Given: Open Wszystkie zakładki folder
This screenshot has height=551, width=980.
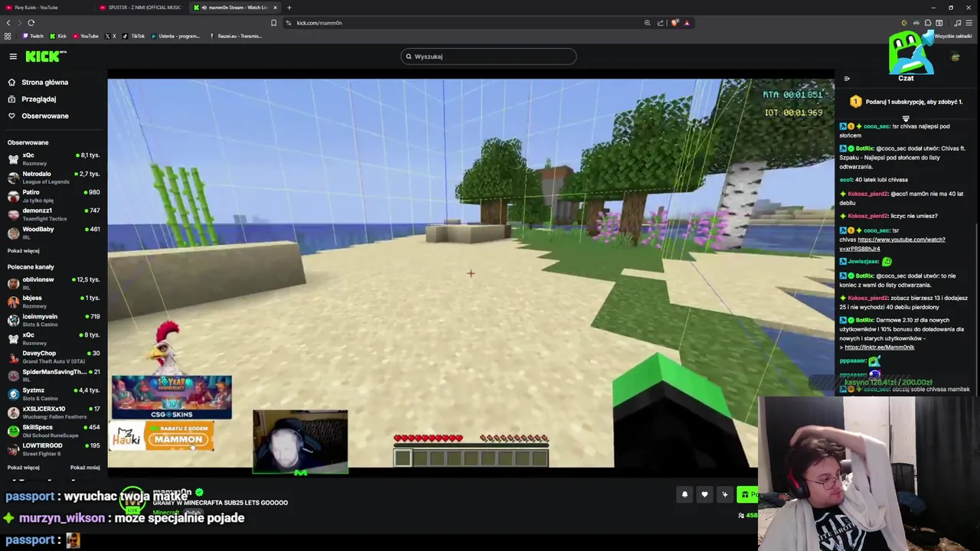Looking at the screenshot, I should (952, 36).
